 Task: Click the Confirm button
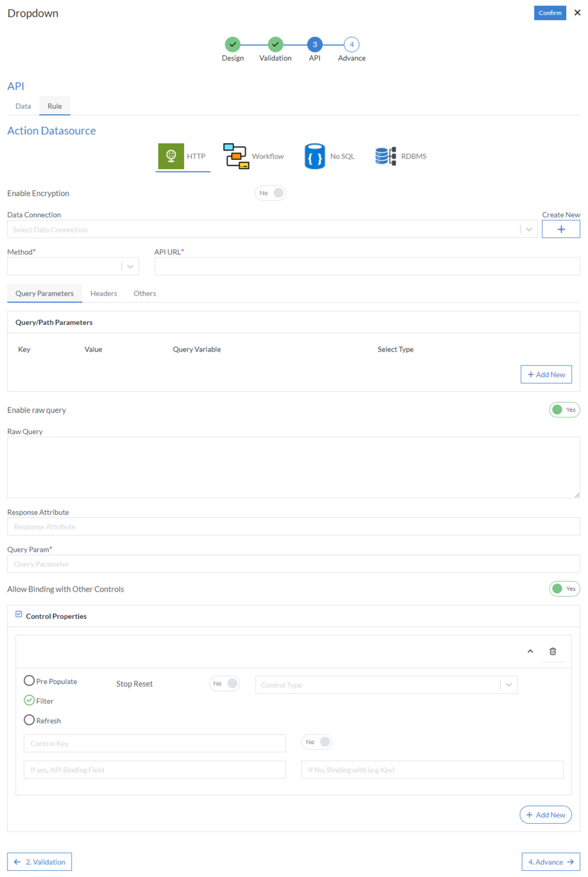click(549, 12)
